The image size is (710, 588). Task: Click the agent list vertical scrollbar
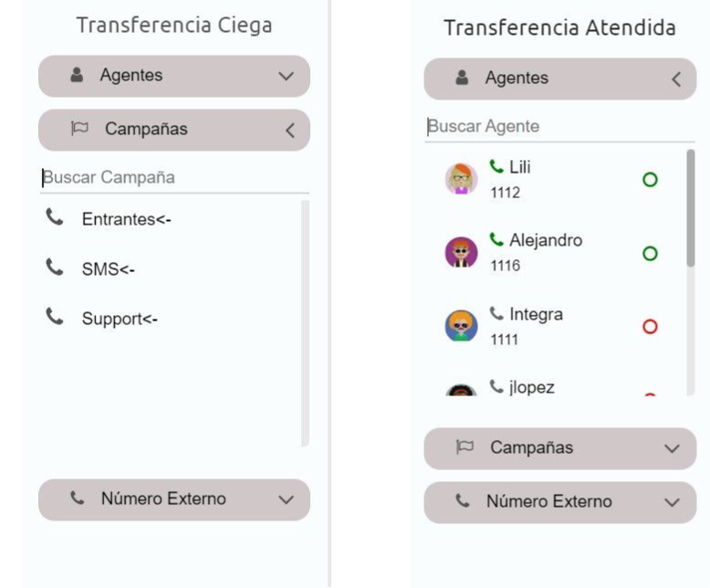690,208
